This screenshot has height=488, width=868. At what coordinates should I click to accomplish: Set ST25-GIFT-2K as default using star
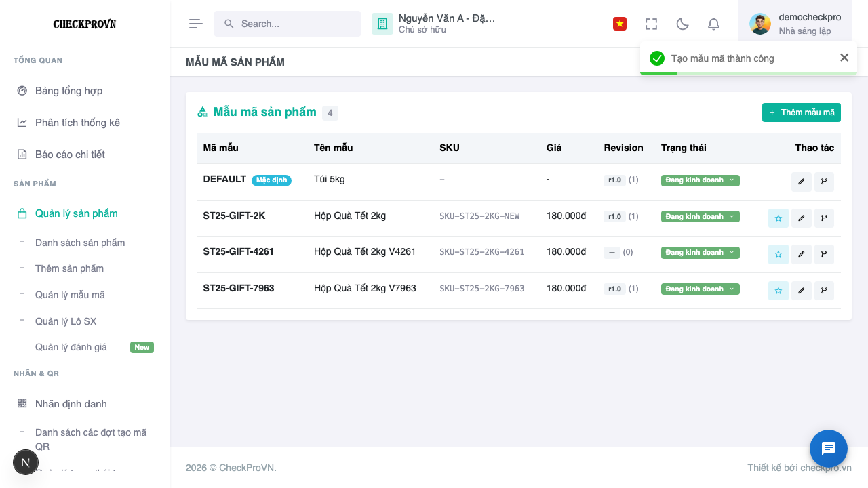coord(778,218)
